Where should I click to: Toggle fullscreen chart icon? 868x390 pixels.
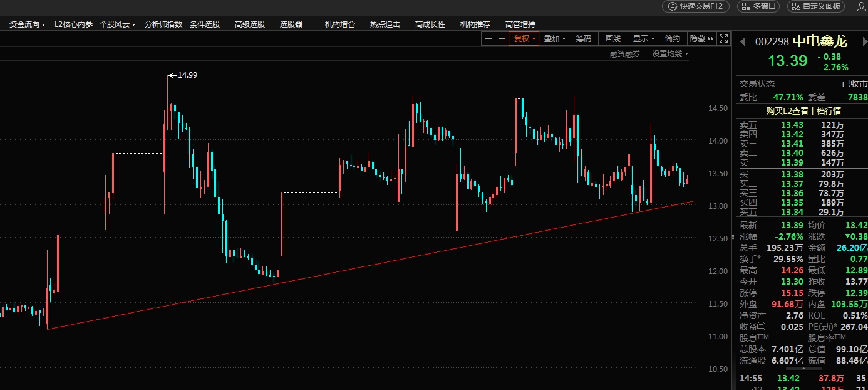(723, 39)
